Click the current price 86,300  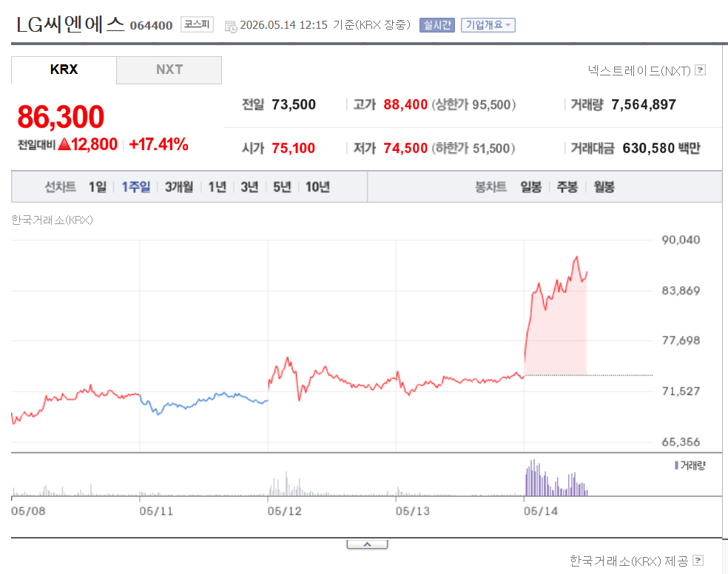[61, 116]
